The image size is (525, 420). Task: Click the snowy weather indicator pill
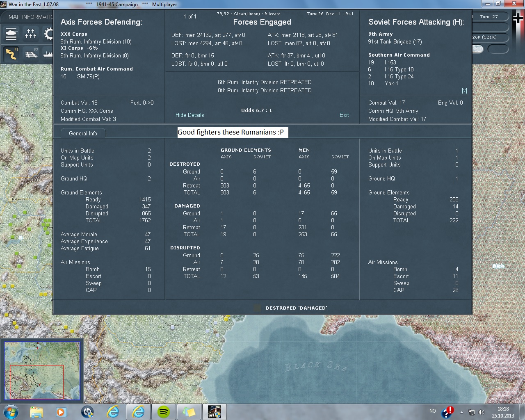tap(478, 49)
